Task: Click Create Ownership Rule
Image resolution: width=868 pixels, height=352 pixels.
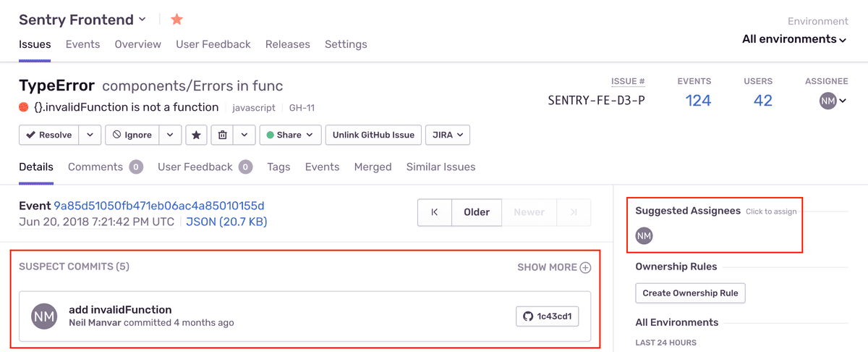Action: (x=690, y=293)
